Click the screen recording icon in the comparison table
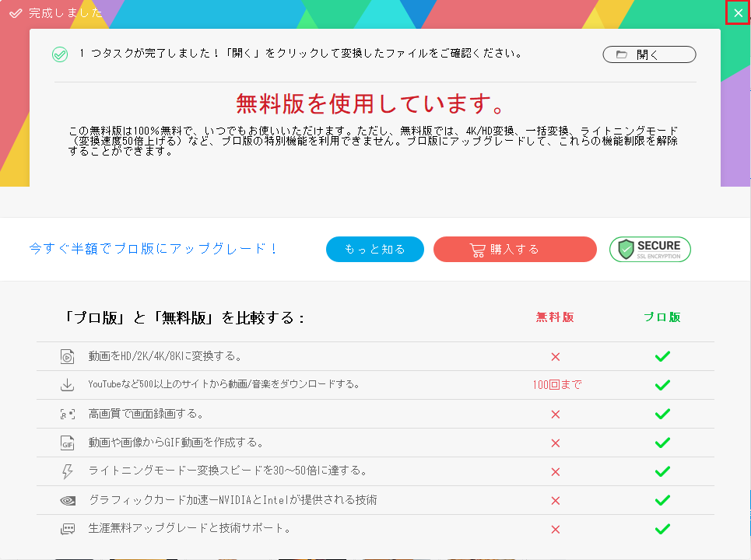The width and height of the screenshot is (751, 560). click(66, 414)
